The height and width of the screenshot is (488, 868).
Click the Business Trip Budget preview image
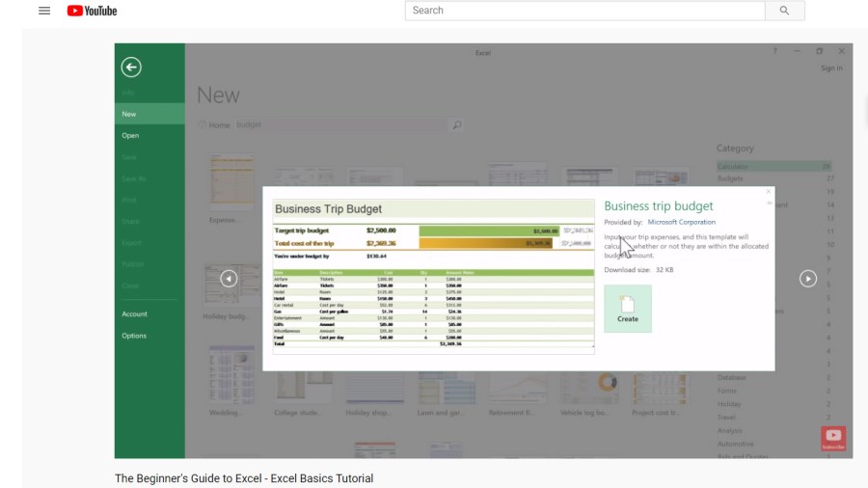pos(433,276)
